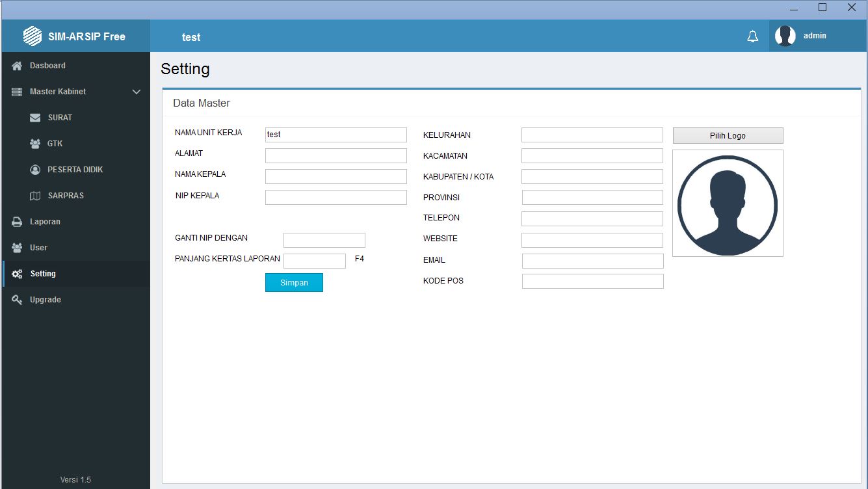Click the GTK group icon

coord(35,144)
